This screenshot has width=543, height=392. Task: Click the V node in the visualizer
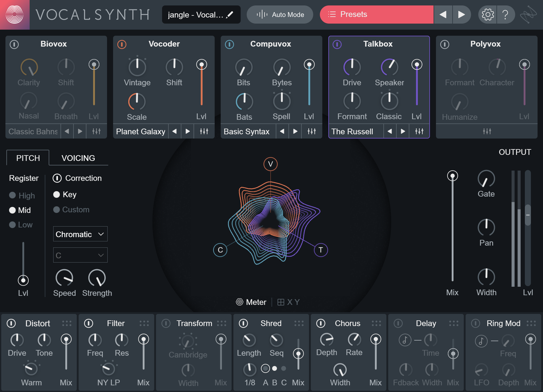point(271,164)
